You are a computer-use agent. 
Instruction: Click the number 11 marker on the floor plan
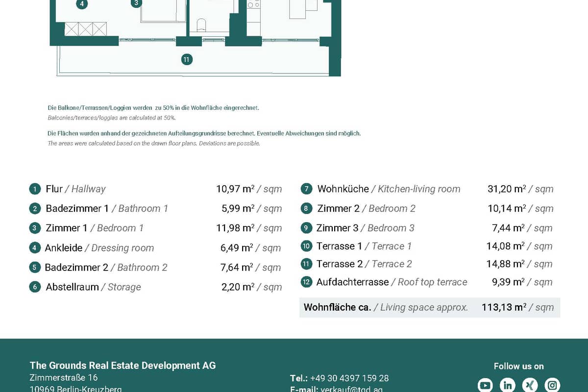point(186,60)
